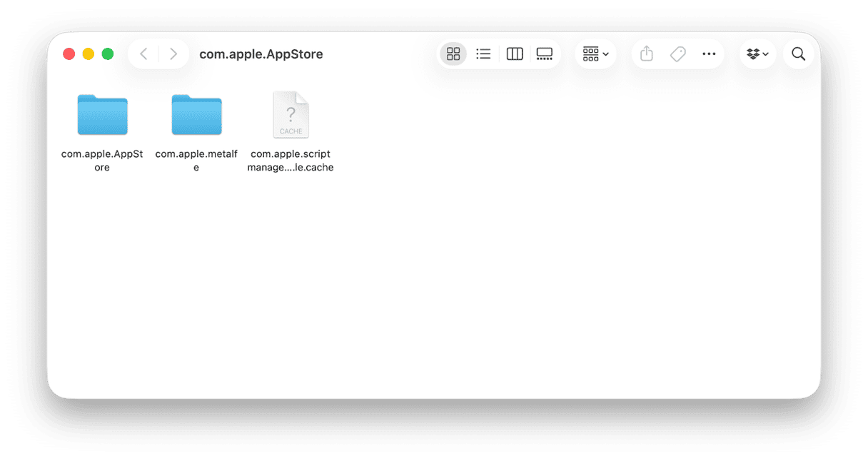Switch to list view
The image size is (868, 461).
(x=483, y=54)
